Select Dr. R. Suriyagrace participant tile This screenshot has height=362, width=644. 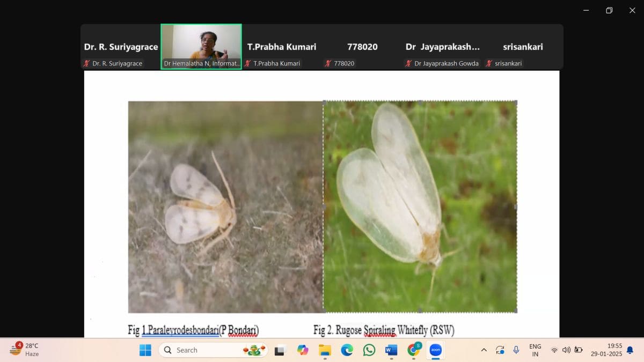coord(121,47)
